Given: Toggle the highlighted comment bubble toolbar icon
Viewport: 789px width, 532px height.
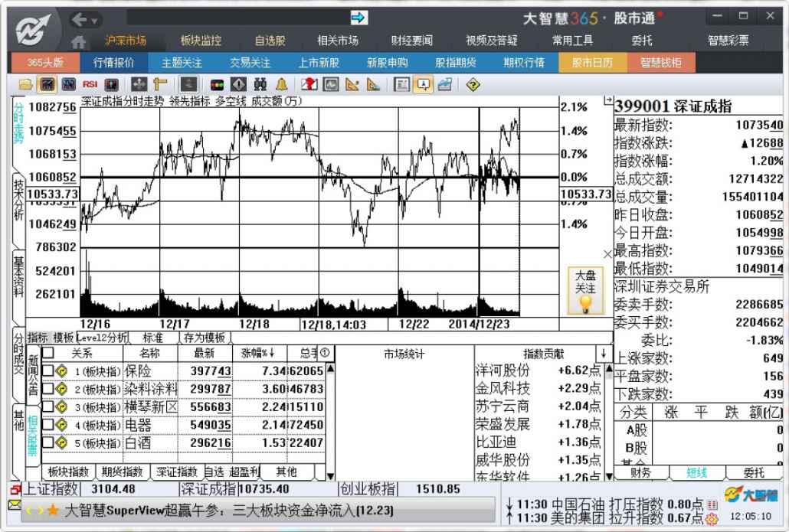Looking at the screenshot, I should [423, 84].
